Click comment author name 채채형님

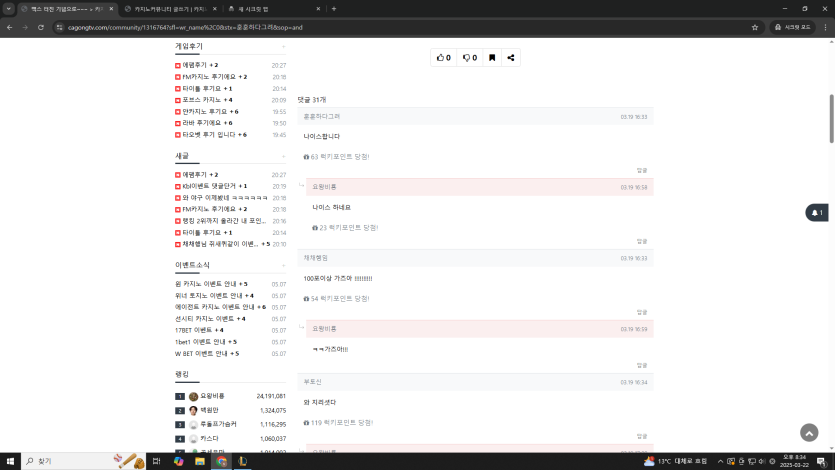316,258
